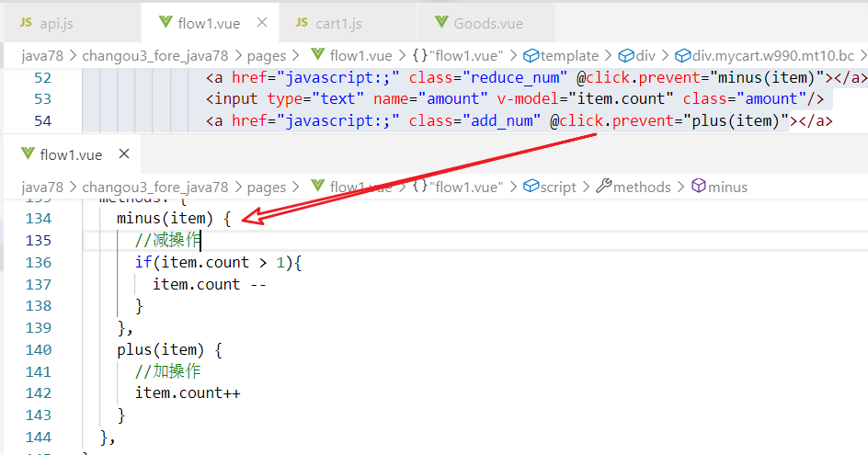Image resolution: width=868 pixels, height=455 pixels.
Task: Click java78 in lower breadcrumb
Action: click(42, 188)
